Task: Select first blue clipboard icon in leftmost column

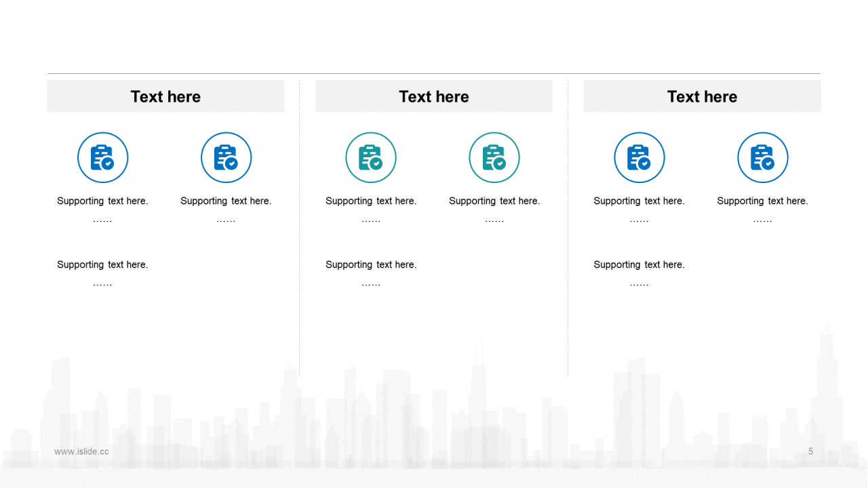Action: click(x=102, y=158)
